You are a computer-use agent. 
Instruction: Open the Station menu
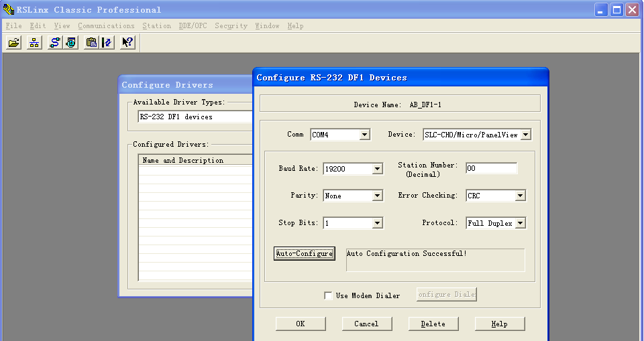tap(156, 25)
